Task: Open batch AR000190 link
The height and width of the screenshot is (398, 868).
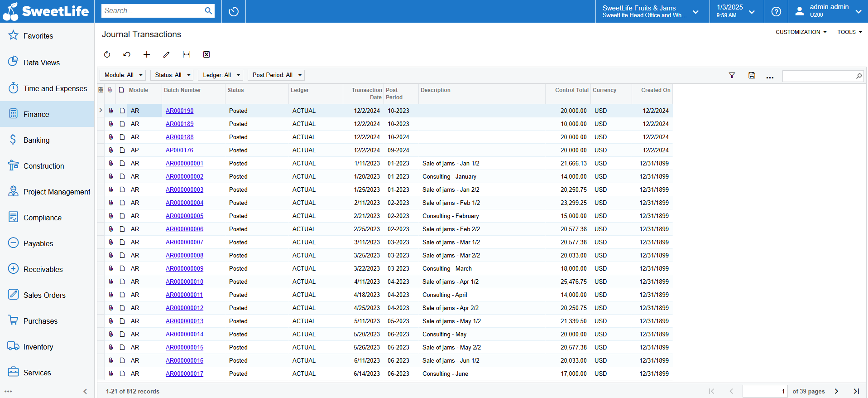Action: [179, 111]
